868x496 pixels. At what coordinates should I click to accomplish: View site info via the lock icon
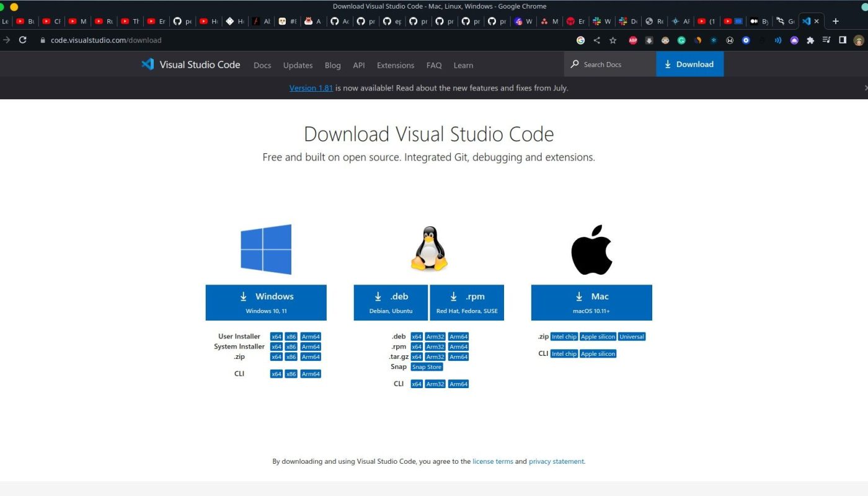(x=43, y=40)
